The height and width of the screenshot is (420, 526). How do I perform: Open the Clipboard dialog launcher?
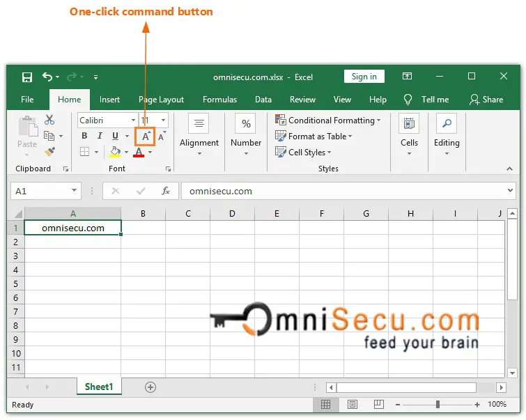pos(66,169)
